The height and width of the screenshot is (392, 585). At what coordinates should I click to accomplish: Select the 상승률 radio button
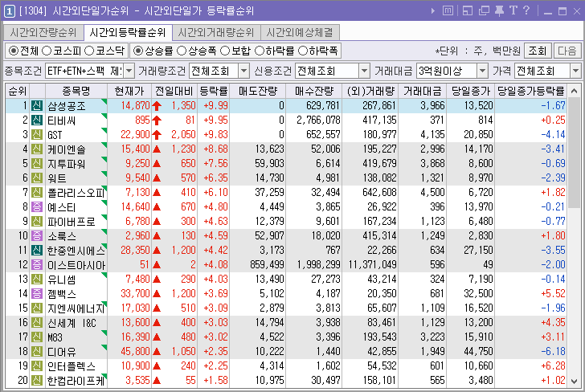(x=138, y=51)
